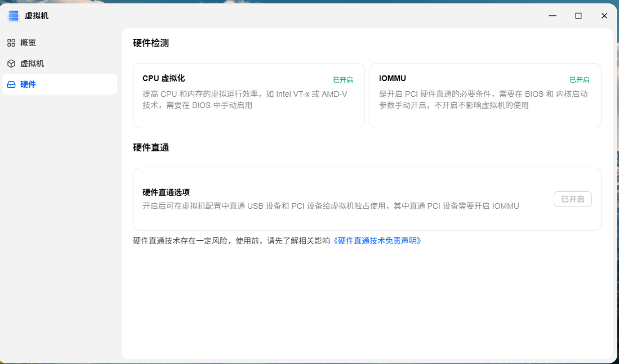Click the 硬件检测 heading
Image resolution: width=619 pixels, height=364 pixels.
point(151,43)
